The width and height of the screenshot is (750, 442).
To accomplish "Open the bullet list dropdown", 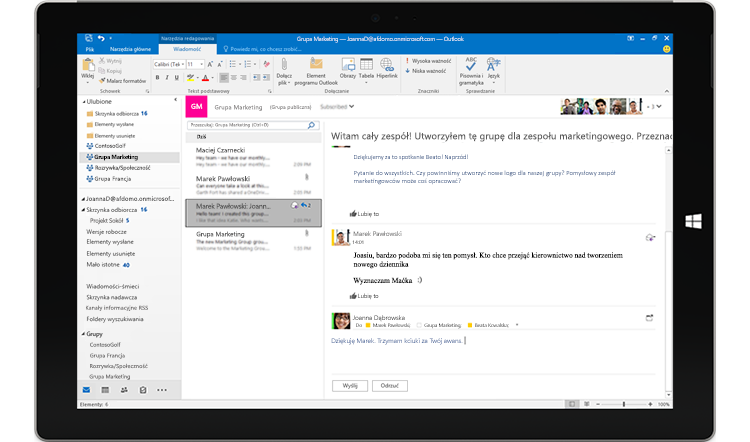I will point(240,64).
